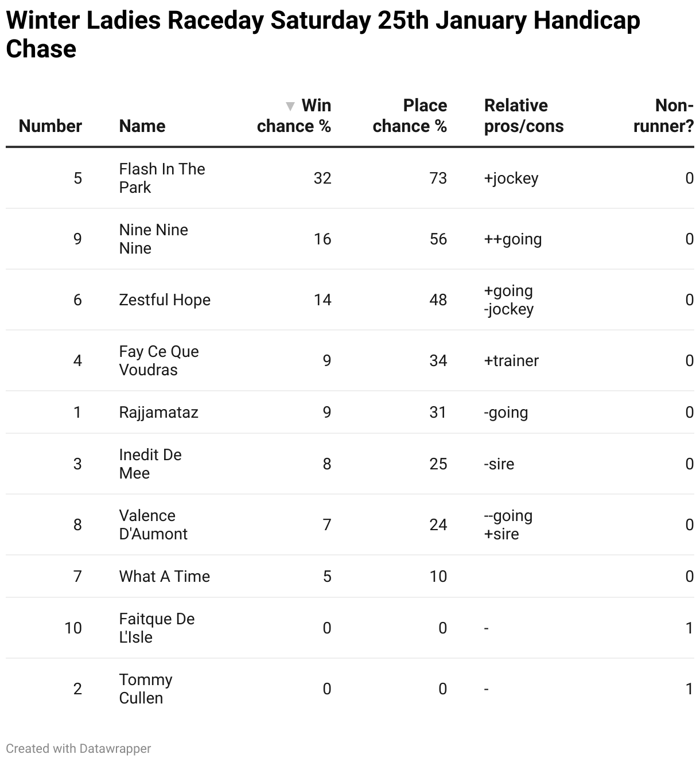The width and height of the screenshot is (700, 762).
Task: Sort table by Number column header
Action: point(50,126)
